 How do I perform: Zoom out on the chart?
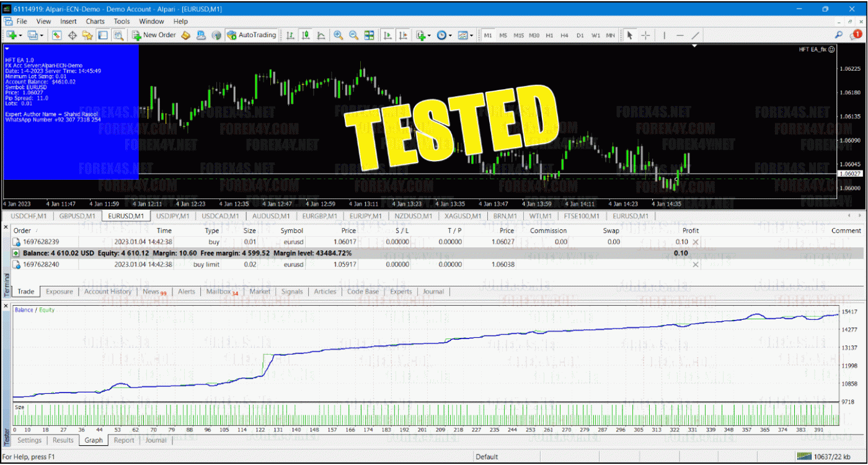pyautogui.click(x=354, y=35)
